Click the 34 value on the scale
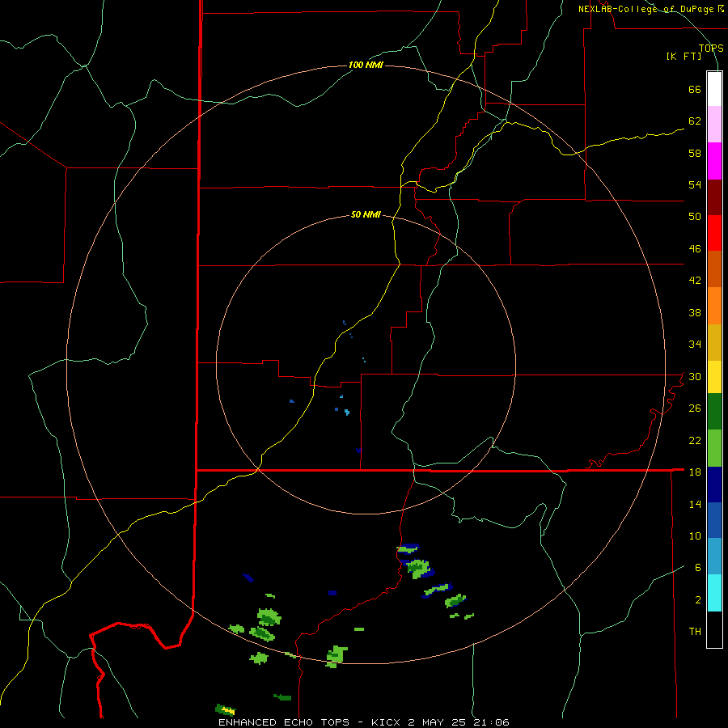 click(x=695, y=345)
